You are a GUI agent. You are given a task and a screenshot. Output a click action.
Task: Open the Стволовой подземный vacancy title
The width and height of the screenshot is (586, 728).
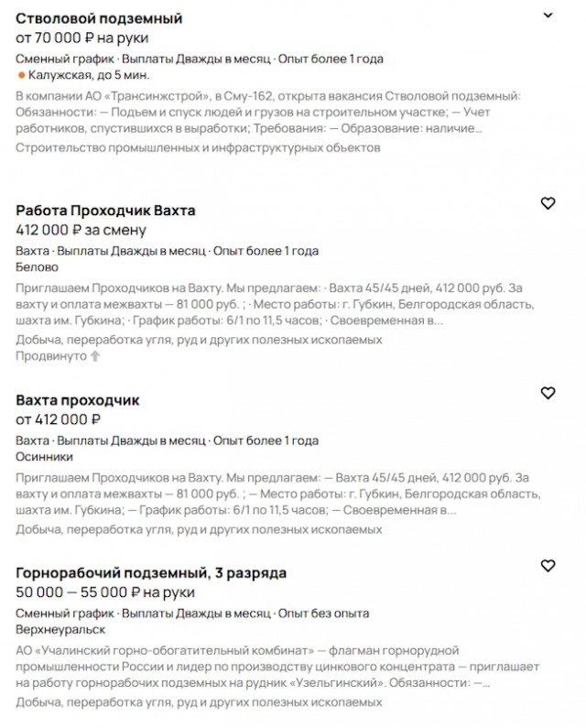click(x=99, y=18)
